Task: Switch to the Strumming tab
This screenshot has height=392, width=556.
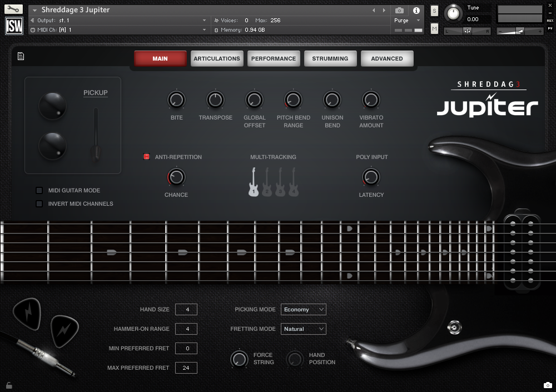Action: click(330, 58)
